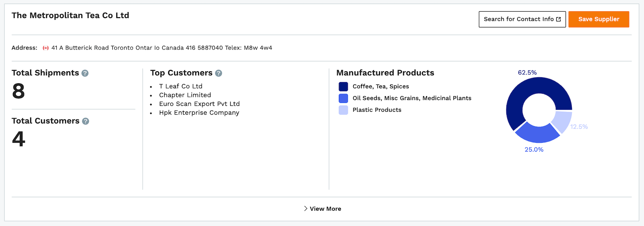This screenshot has width=644, height=226.
Task: Click the Canada flag icon in address
Action: (46, 48)
